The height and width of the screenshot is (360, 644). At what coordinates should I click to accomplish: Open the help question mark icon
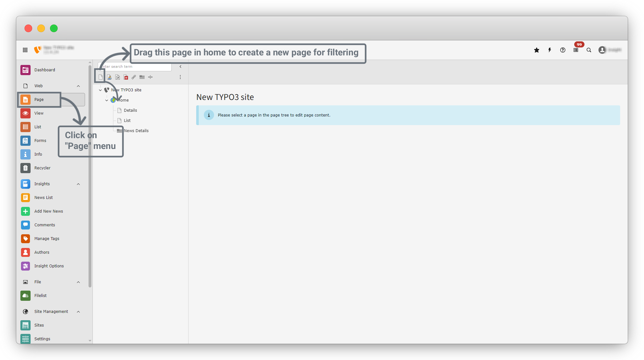tap(563, 50)
